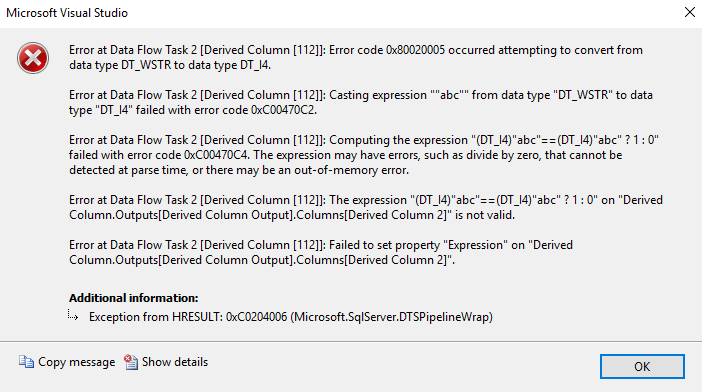
Task: Click the Copy message clipboard icon
Action: tap(26, 362)
